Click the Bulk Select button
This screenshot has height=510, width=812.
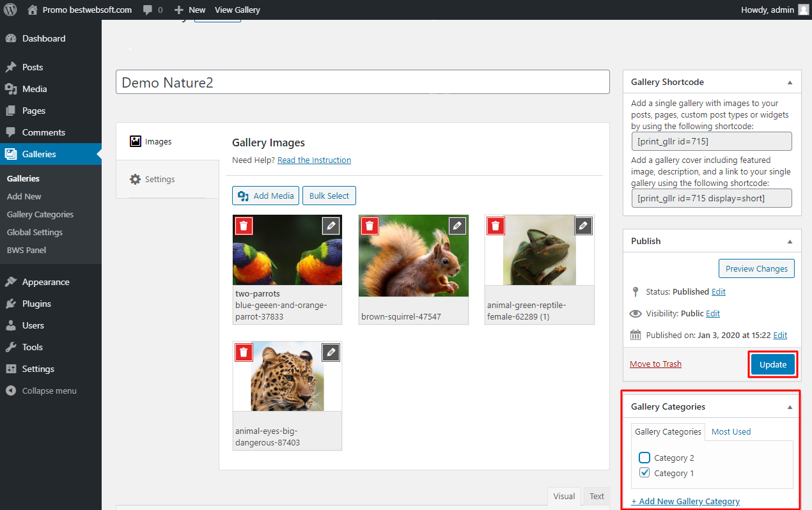pyautogui.click(x=329, y=196)
